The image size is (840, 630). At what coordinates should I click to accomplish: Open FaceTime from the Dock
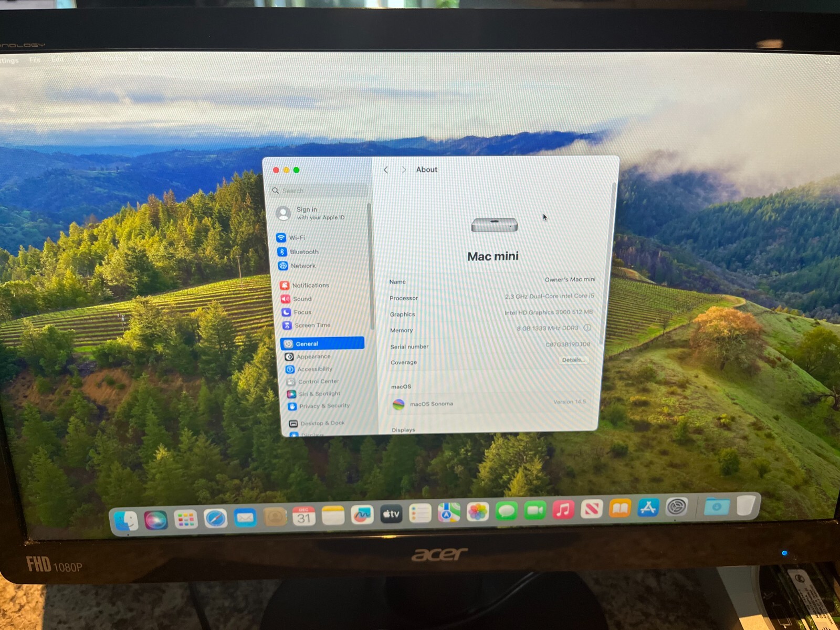pos(535,510)
